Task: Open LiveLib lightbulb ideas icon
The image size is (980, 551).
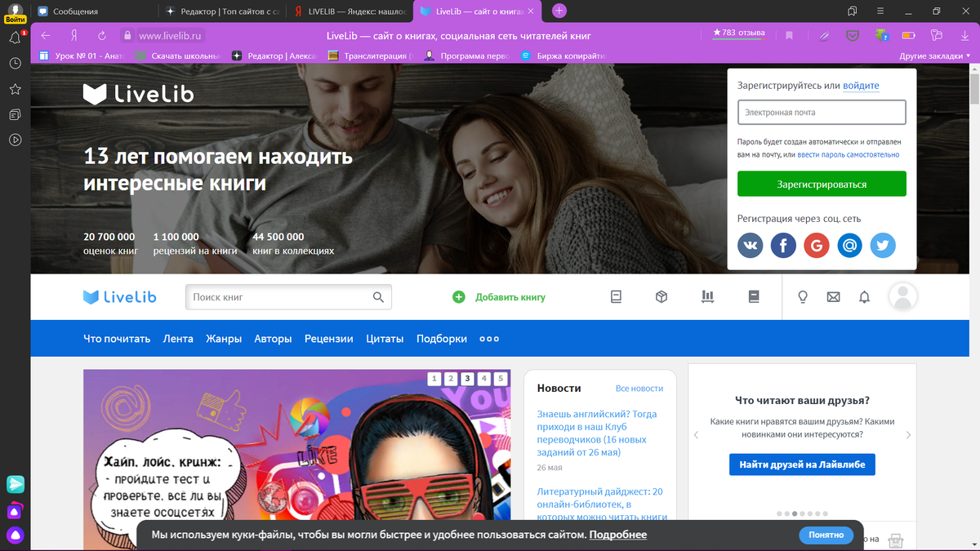Action: [x=803, y=297]
